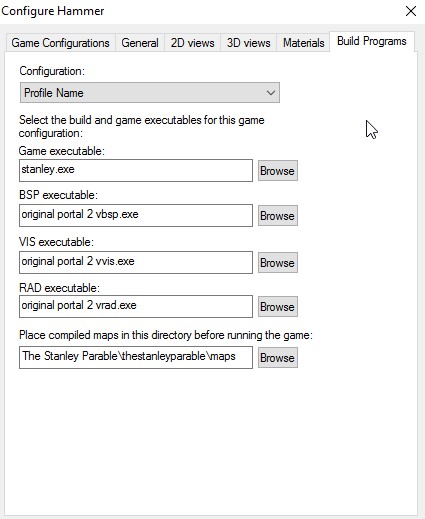Click the Game executable field with stanley.exe
This screenshot has height=519, width=425.
click(136, 170)
